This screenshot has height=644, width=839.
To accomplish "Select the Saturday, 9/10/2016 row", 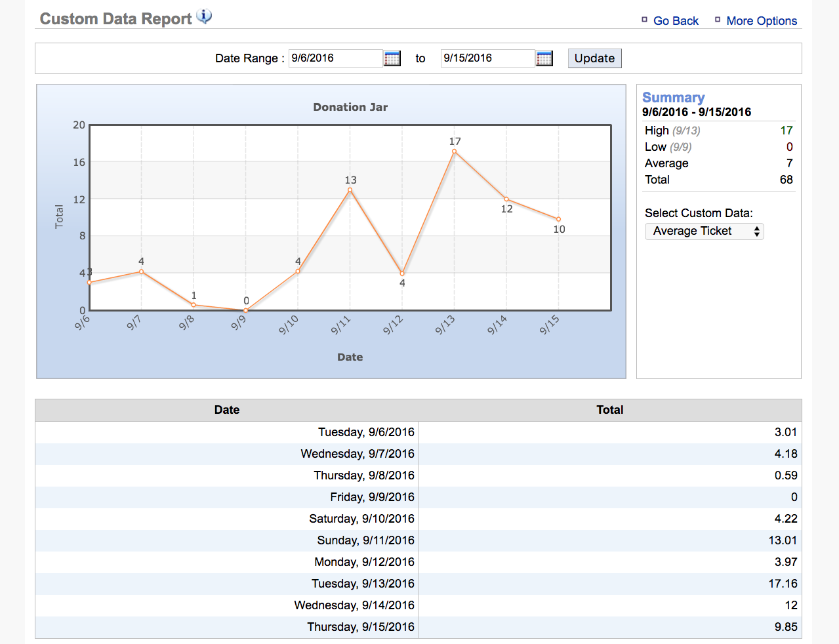I will click(x=419, y=519).
